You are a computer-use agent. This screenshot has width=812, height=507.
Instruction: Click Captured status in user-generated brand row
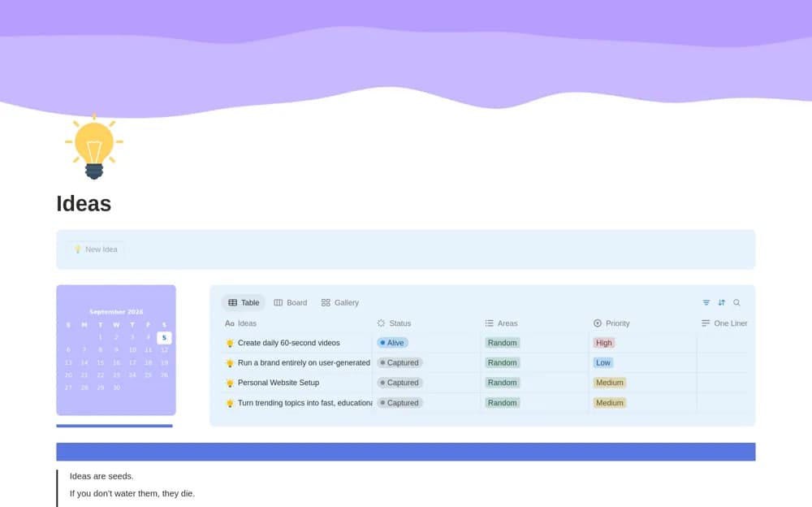point(400,363)
